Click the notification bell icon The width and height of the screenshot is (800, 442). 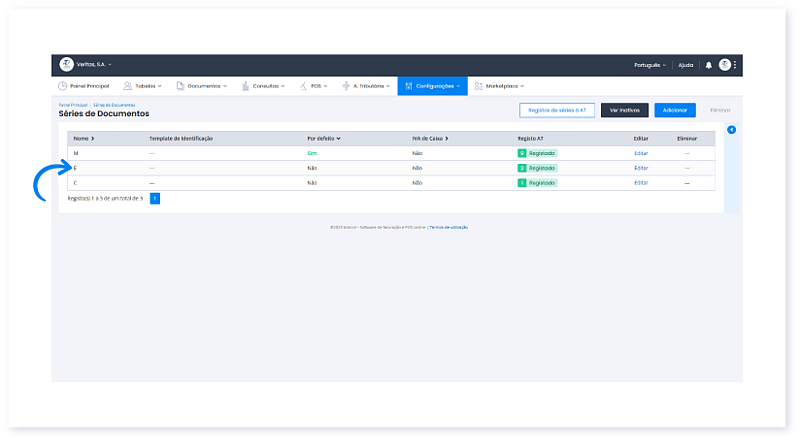[x=709, y=64]
